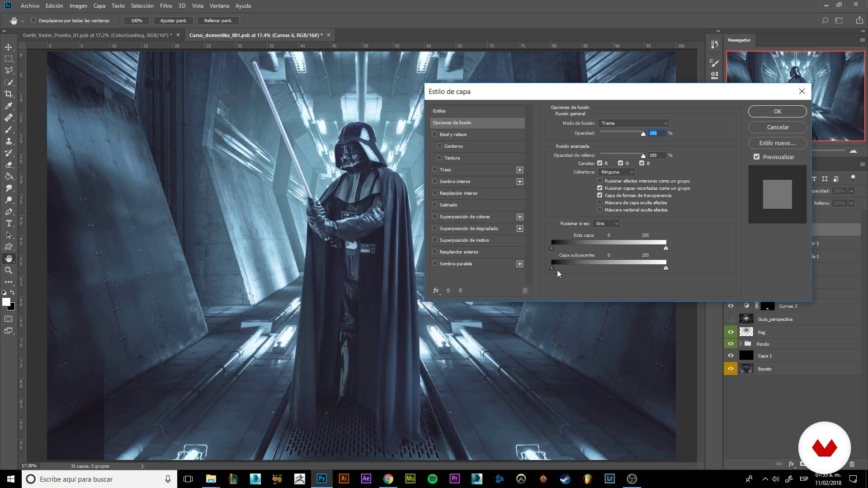This screenshot has width=868, height=488.
Task: Show hidden system tray icons
Action: (x=765, y=479)
